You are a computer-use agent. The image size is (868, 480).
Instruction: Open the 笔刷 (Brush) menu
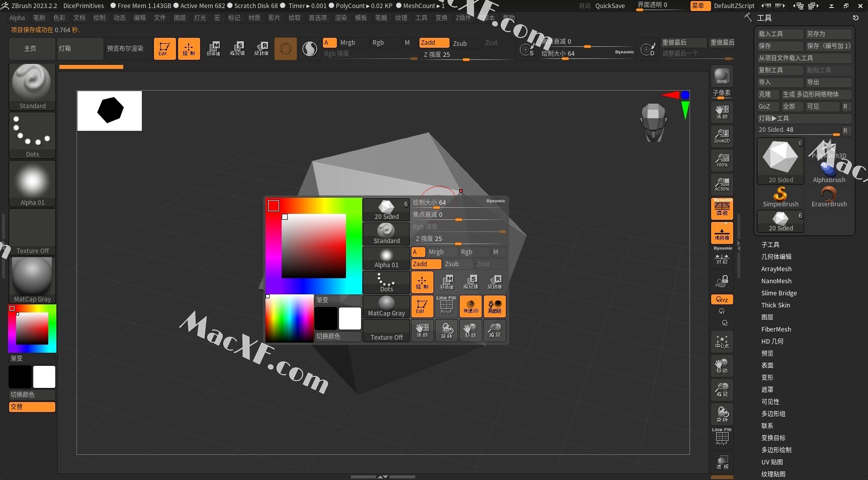click(39, 18)
